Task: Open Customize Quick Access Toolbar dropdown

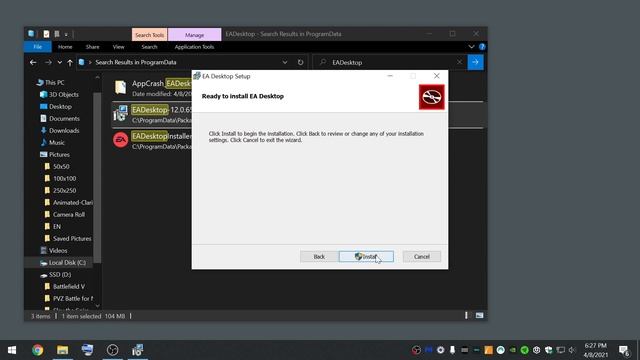Action: [x=66, y=34]
